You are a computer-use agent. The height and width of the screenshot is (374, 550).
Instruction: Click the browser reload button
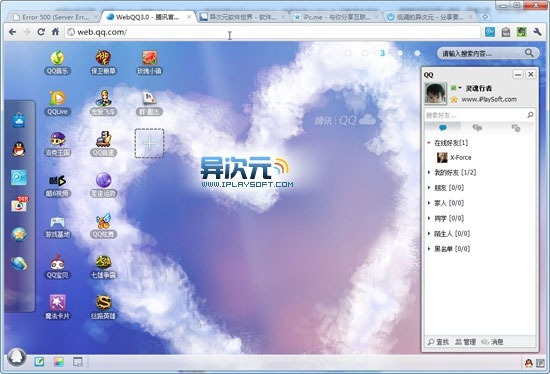click(x=41, y=32)
